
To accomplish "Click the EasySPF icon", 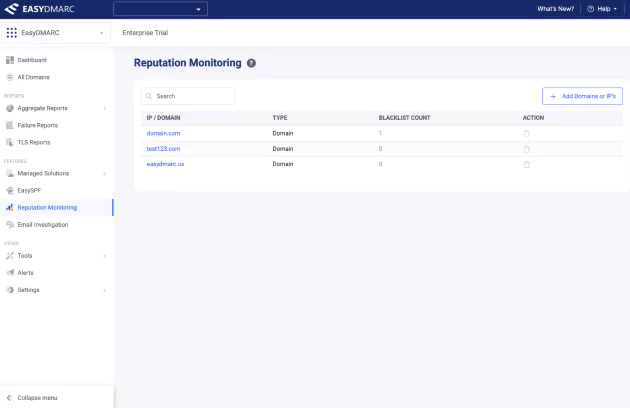I will pyautogui.click(x=10, y=190).
